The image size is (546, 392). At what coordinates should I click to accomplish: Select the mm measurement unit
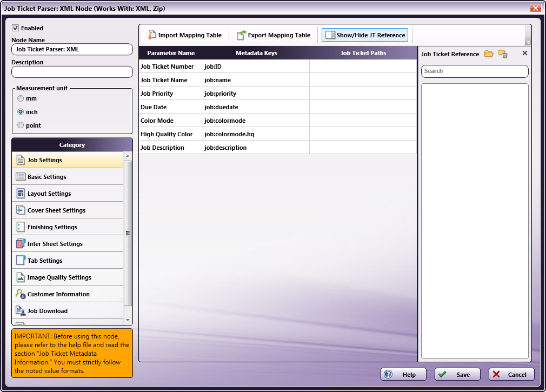[x=21, y=98]
